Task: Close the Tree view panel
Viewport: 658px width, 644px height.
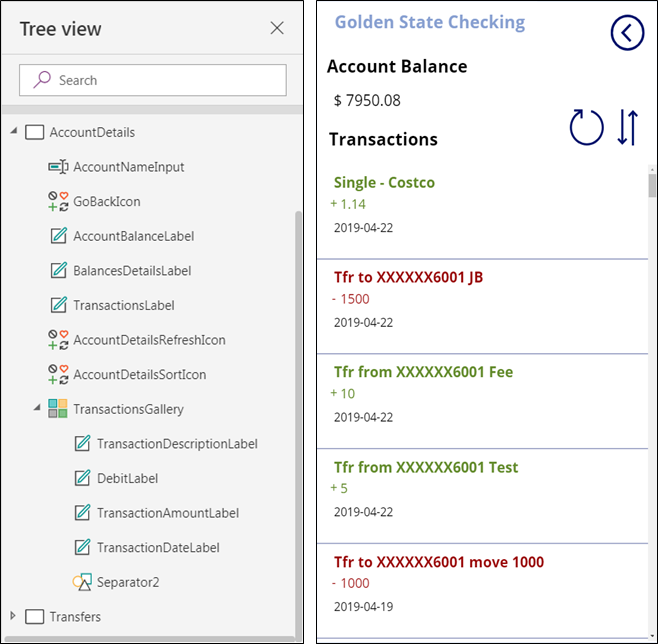Action: click(x=277, y=29)
